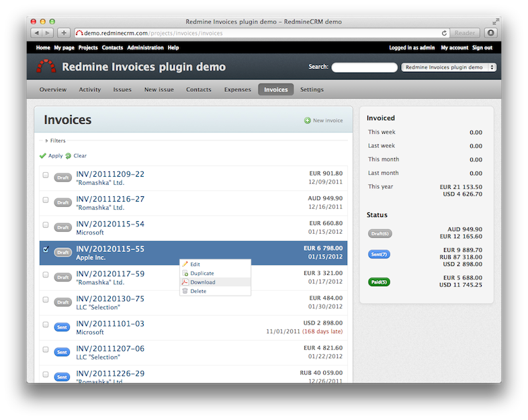Open the Settings tab
Image resolution: width=528 pixels, height=420 pixels.
[312, 89]
